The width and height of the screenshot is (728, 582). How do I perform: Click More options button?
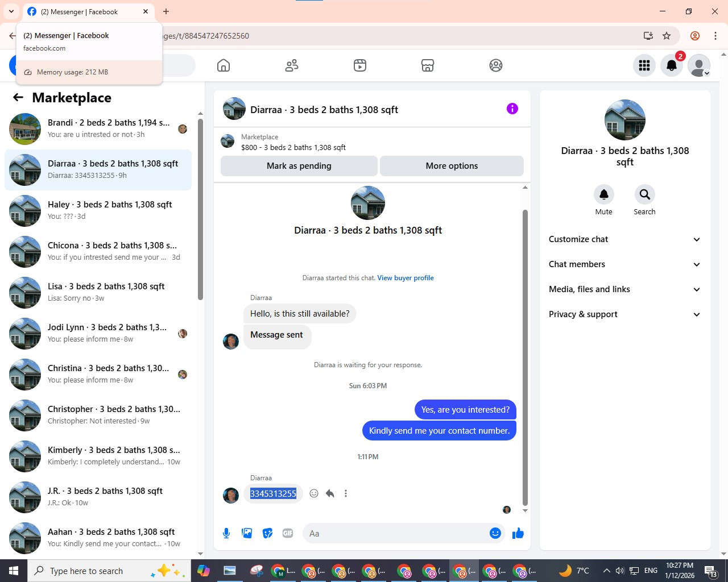point(452,166)
